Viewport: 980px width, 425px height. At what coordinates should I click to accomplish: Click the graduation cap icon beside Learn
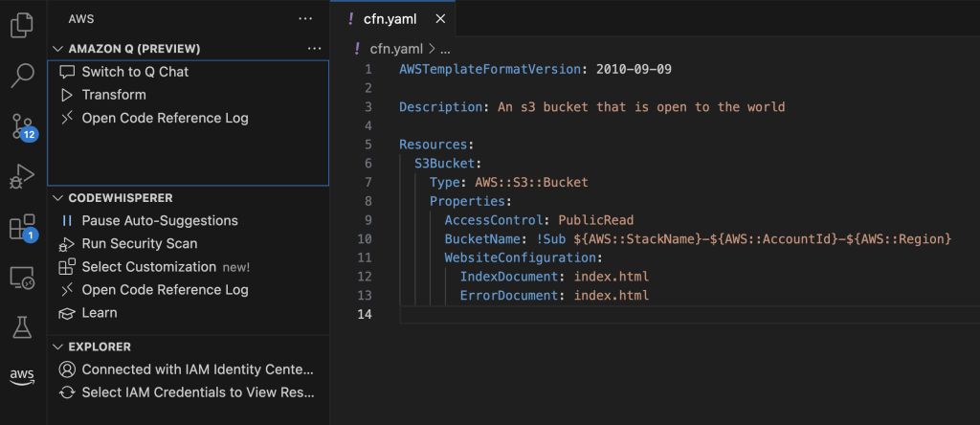[x=67, y=313]
